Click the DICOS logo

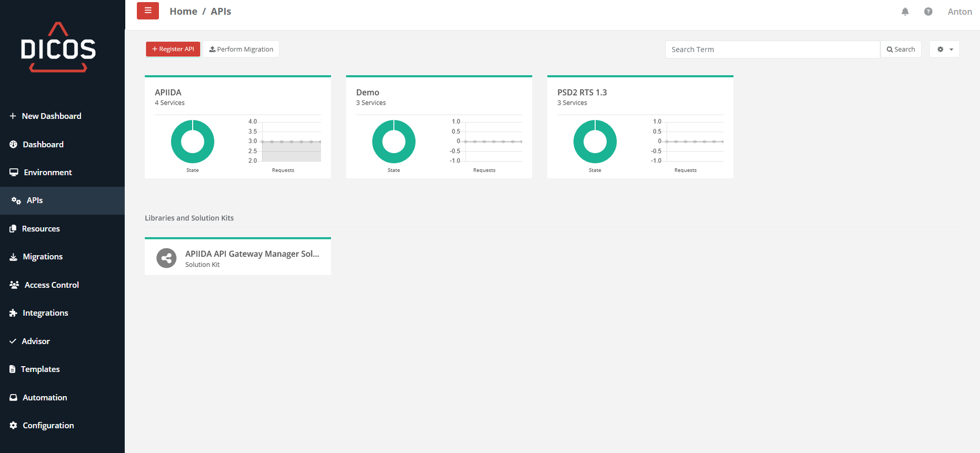58,48
